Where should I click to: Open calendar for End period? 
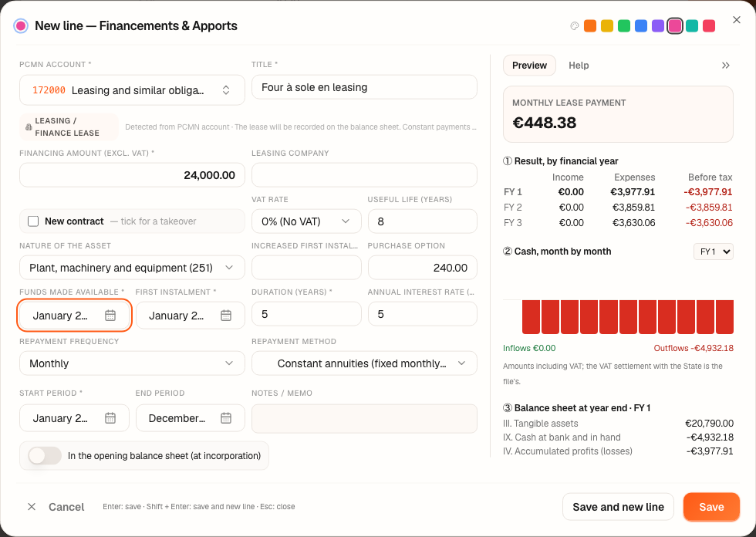click(x=226, y=418)
